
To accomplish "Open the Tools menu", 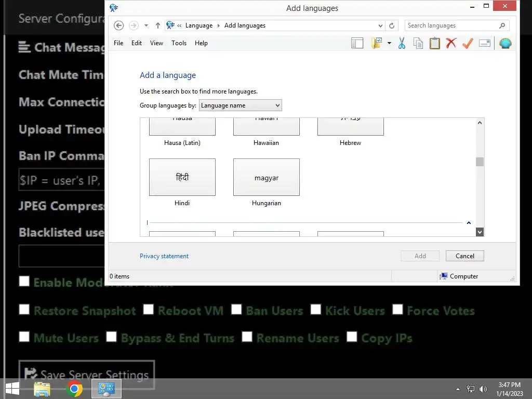I will coord(179,43).
